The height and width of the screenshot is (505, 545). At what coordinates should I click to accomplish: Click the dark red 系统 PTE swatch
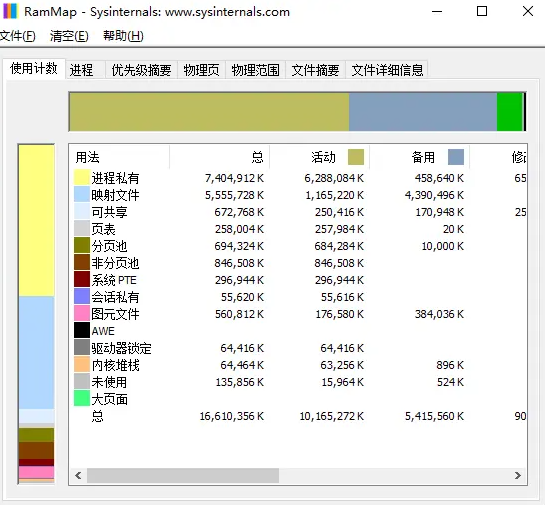click(82, 279)
